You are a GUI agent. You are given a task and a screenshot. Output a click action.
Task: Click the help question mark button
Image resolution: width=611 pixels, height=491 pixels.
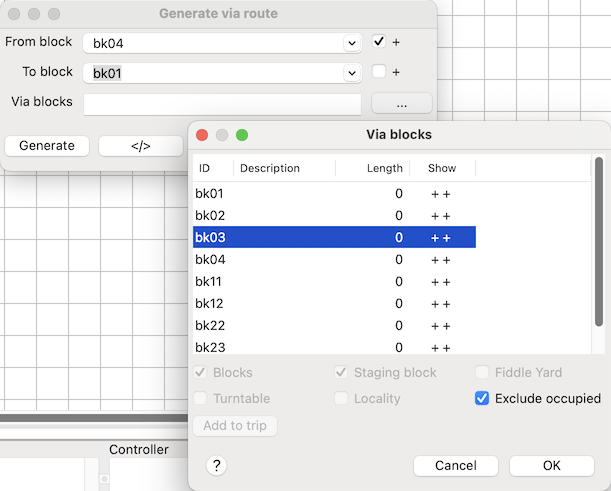(x=216, y=466)
